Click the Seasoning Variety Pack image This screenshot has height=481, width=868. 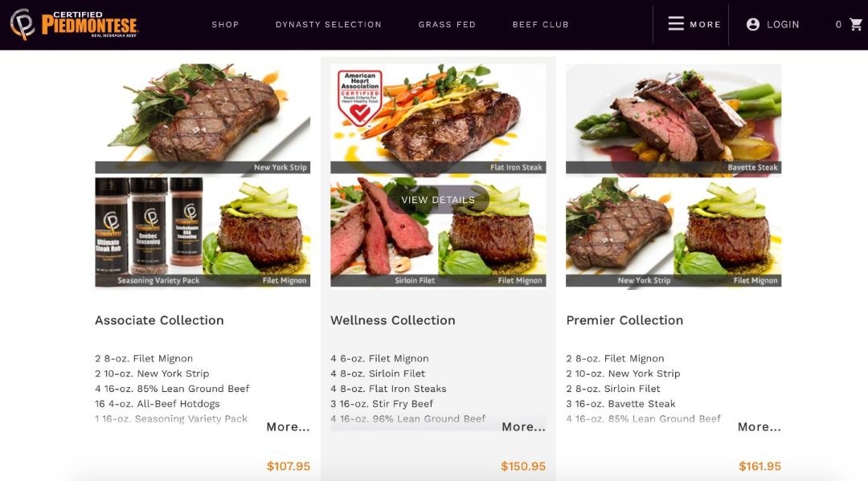[x=149, y=231]
